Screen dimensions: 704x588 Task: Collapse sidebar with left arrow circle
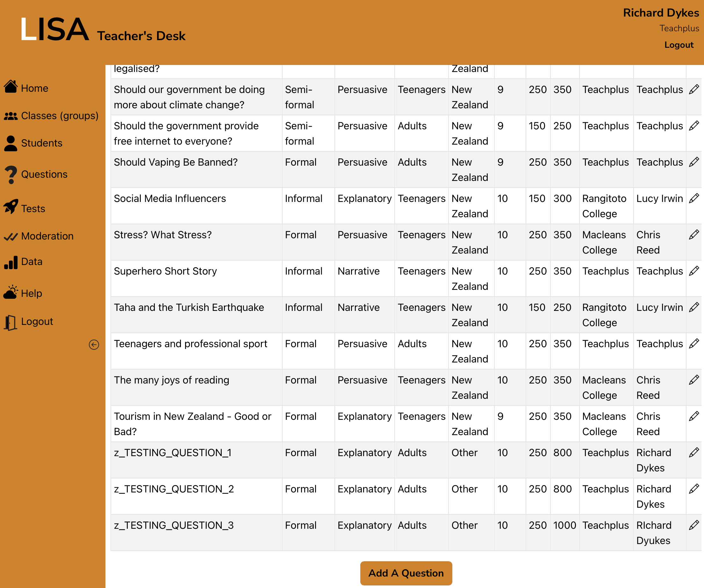point(94,345)
